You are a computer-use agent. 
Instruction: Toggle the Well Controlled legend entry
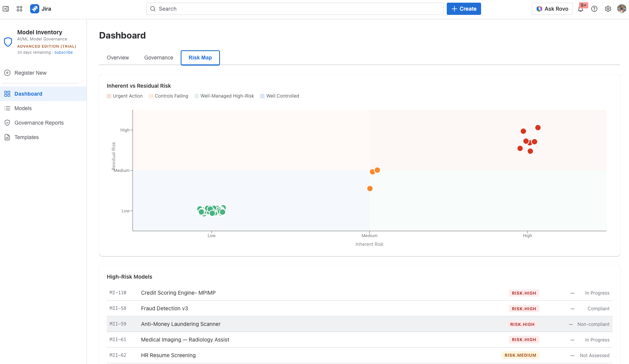pos(279,96)
